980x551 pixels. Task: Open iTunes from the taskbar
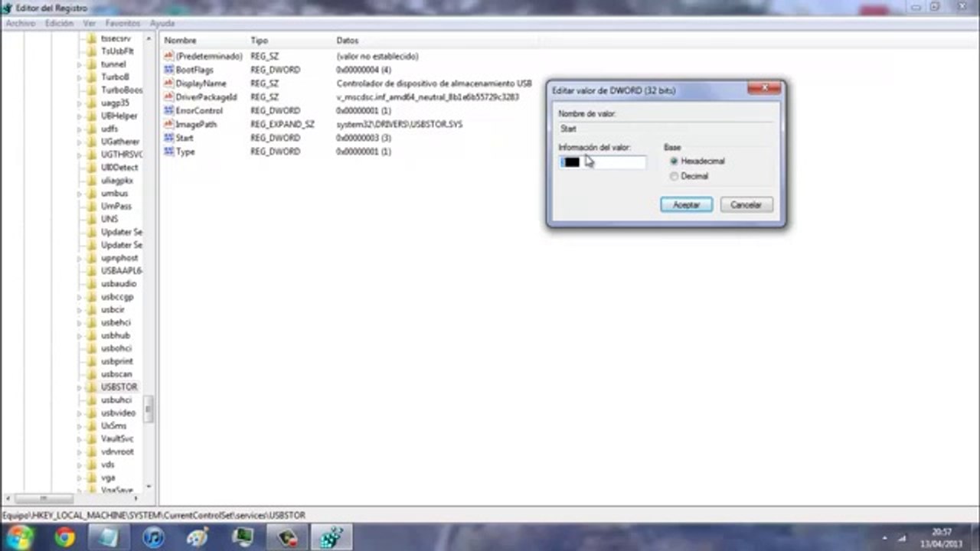[x=154, y=537]
